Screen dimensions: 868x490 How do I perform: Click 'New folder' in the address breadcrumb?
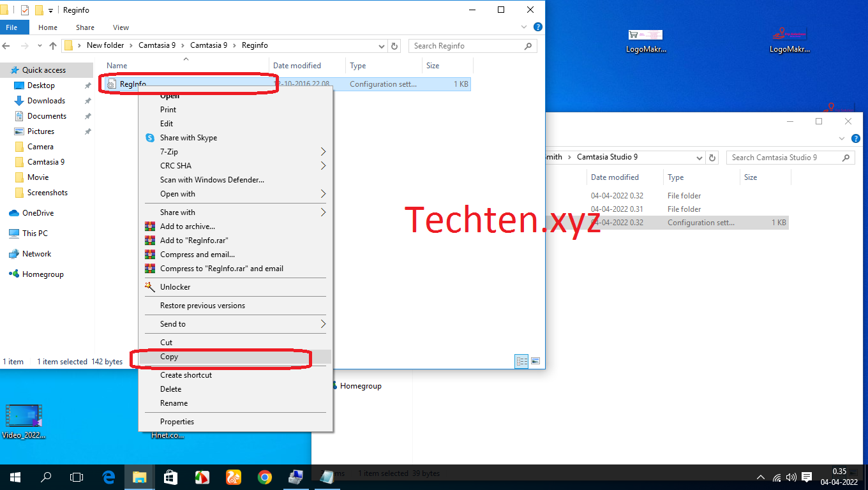click(105, 45)
